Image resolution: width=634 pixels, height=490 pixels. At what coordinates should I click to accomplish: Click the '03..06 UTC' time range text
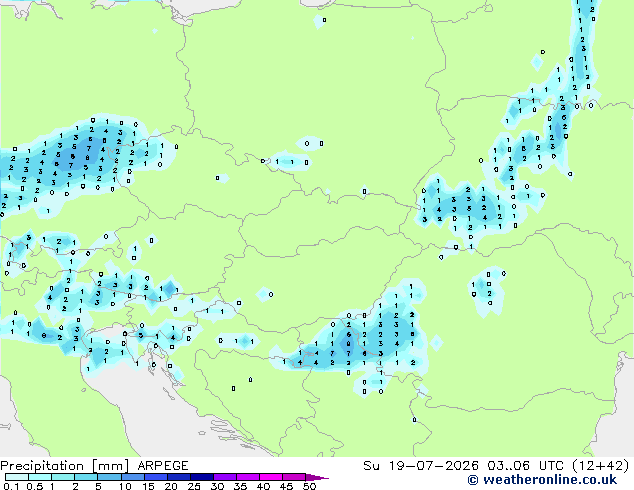pos(526,466)
